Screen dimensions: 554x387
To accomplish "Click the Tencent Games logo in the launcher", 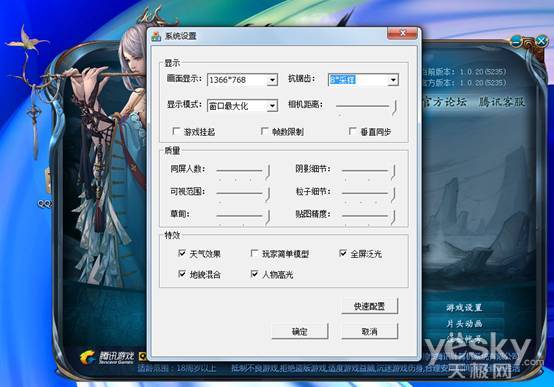I will tap(107, 357).
